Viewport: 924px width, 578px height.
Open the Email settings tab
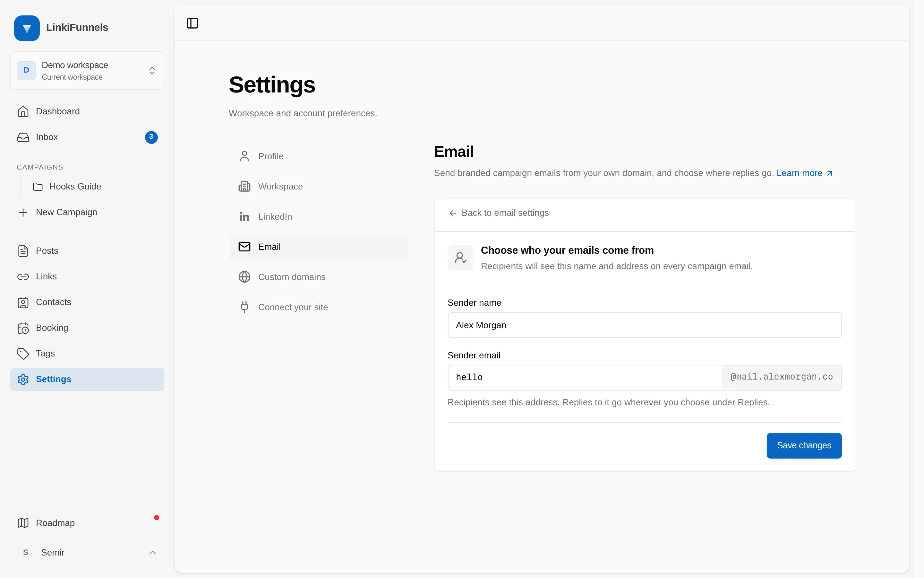pos(319,247)
